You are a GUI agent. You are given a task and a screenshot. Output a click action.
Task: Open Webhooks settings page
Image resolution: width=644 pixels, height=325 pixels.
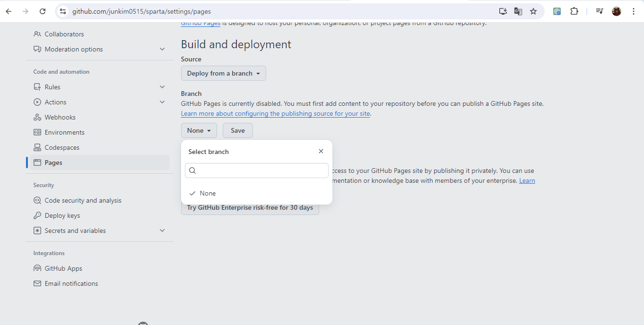(x=60, y=117)
